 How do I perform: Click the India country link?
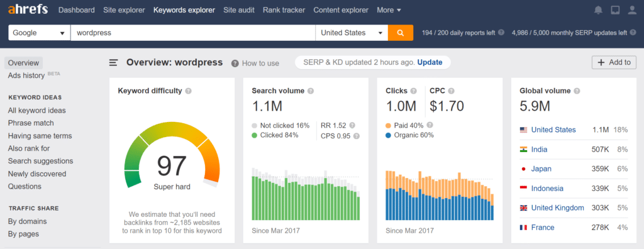pyautogui.click(x=539, y=150)
